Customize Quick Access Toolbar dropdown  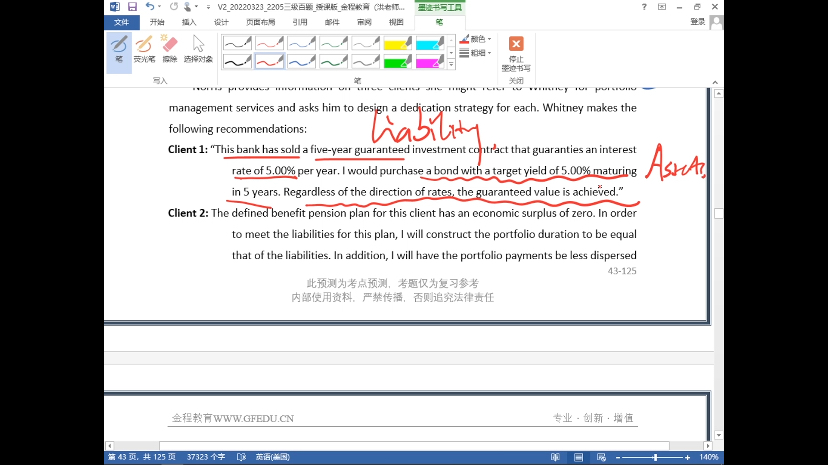(x=208, y=7)
